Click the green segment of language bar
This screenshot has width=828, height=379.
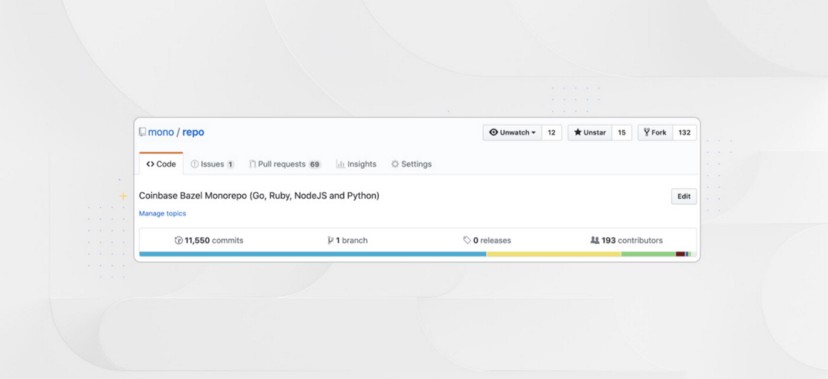(x=648, y=254)
